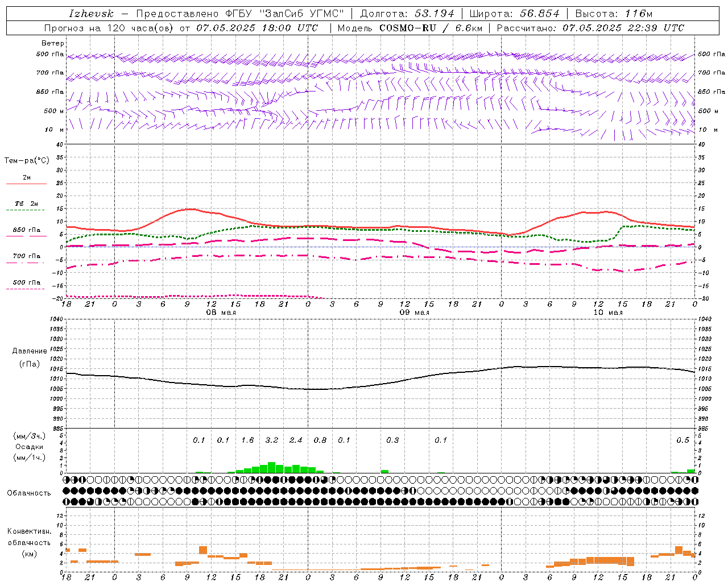728x582 pixels.
Task: Click the 0.3 precipitation amount value
Action: (392, 440)
